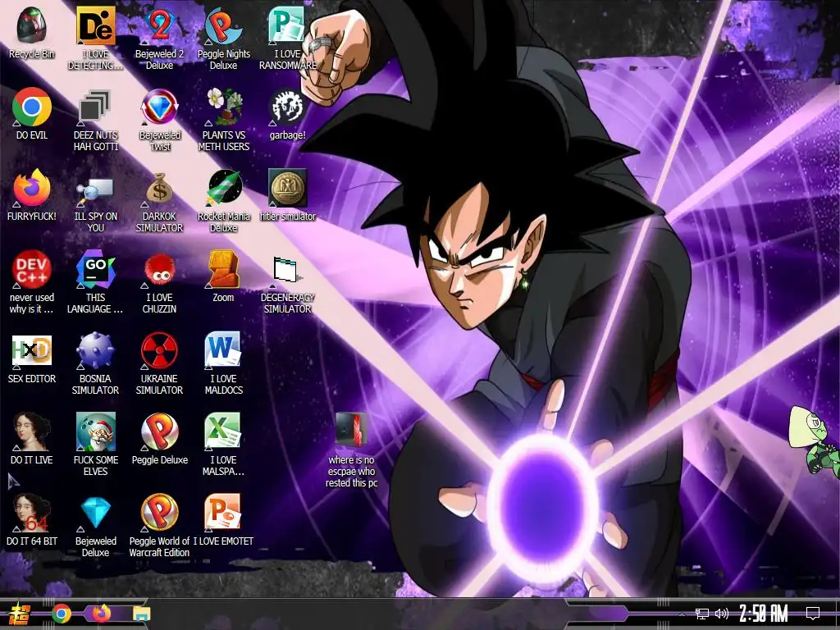Launch the Zoom desktop shortcut
The image size is (840, 630).
tap(223, 269)
